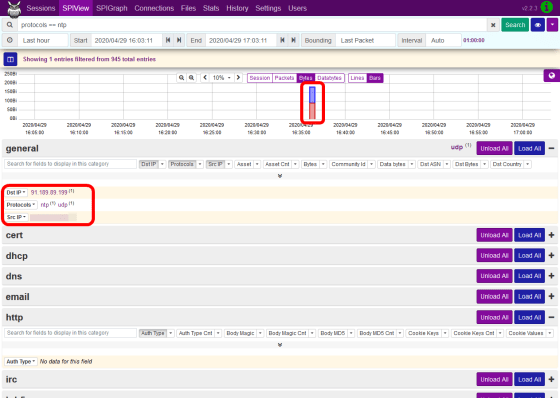Screen dimensions: 560x398
Task: Open the actions dropdown beside the eye button
Action: click(x=552, y=25)
